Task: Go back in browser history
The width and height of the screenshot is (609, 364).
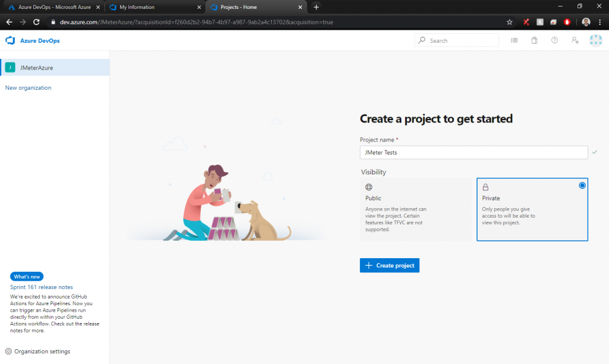Action: 10,22
